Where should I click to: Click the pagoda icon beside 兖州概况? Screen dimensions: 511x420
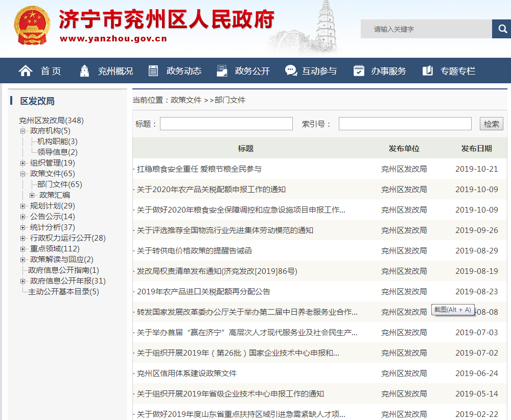84,71
